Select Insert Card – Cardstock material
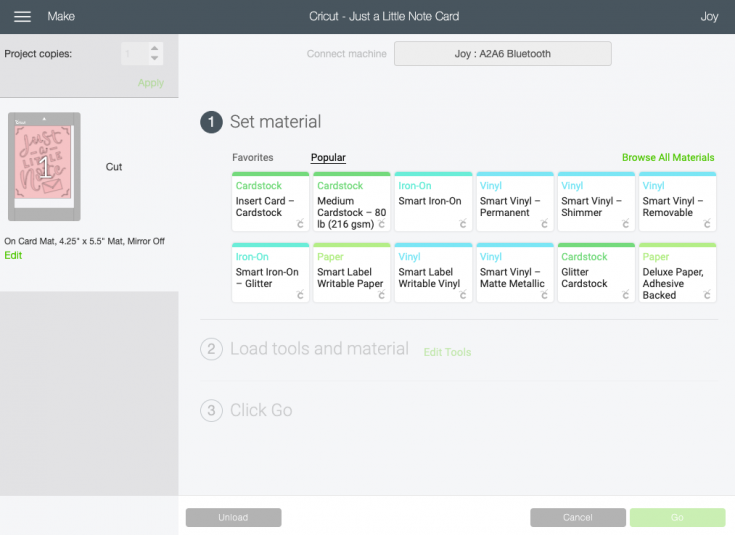Screen dimensions: 735x535 click(x=270, y=202)
